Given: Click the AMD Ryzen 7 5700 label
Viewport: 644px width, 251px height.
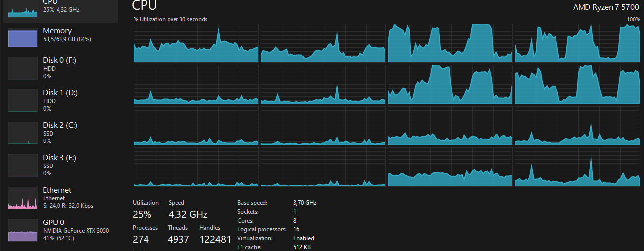Looking at the screenshot, I should click(606, 7).
